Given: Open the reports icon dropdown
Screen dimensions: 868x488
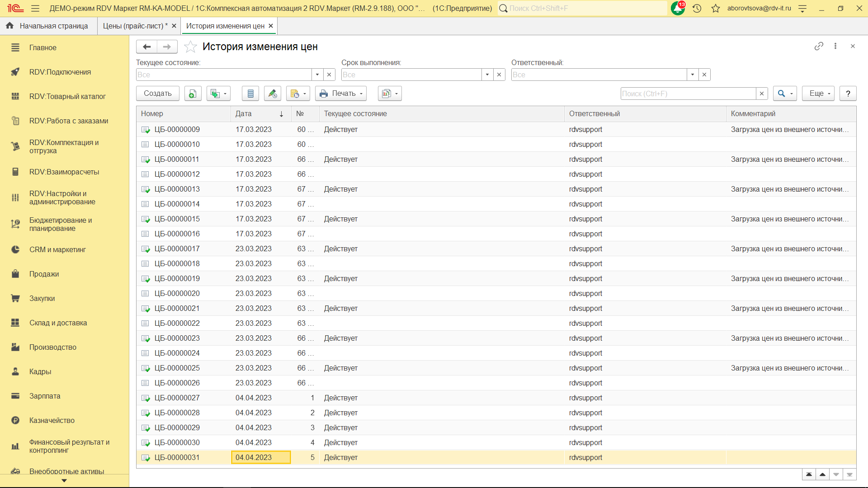Looking at the screenshot, I should (390, 94).
